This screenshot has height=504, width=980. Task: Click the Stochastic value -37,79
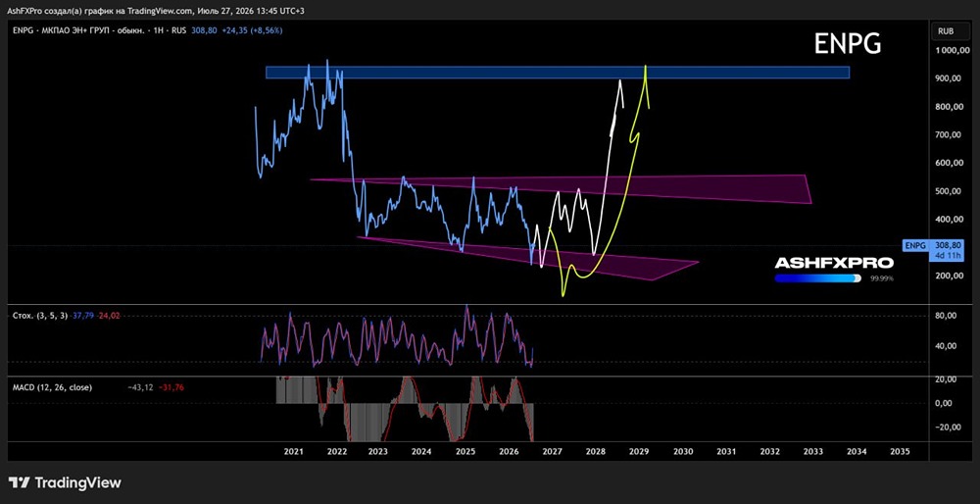82,316
